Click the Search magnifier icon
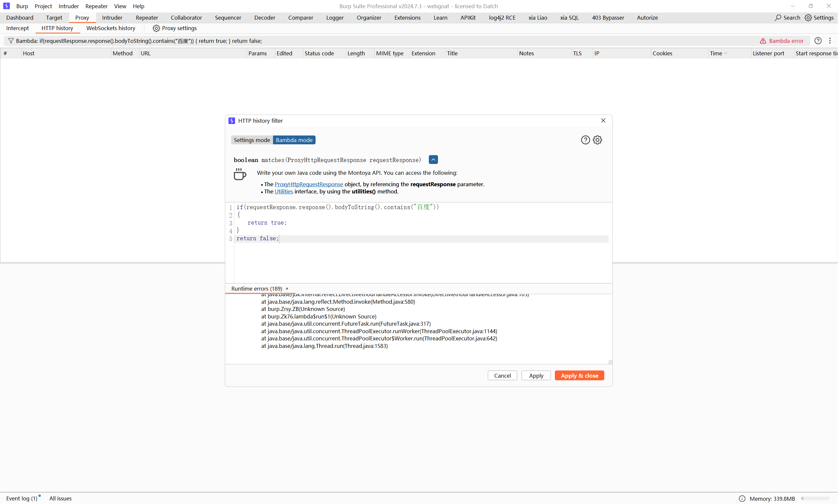Viewport: 838px width, 504px height. click(778, 17)
